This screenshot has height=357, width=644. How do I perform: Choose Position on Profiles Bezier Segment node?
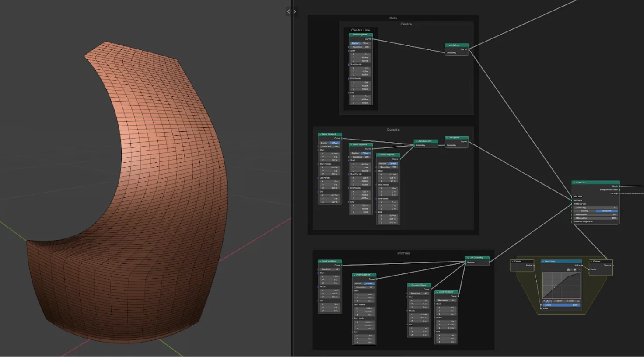[359, 283]
